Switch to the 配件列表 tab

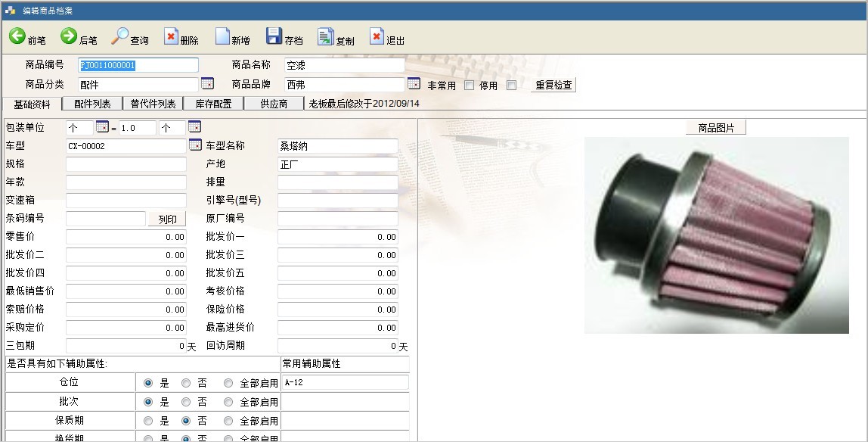(x=92, y=104)
